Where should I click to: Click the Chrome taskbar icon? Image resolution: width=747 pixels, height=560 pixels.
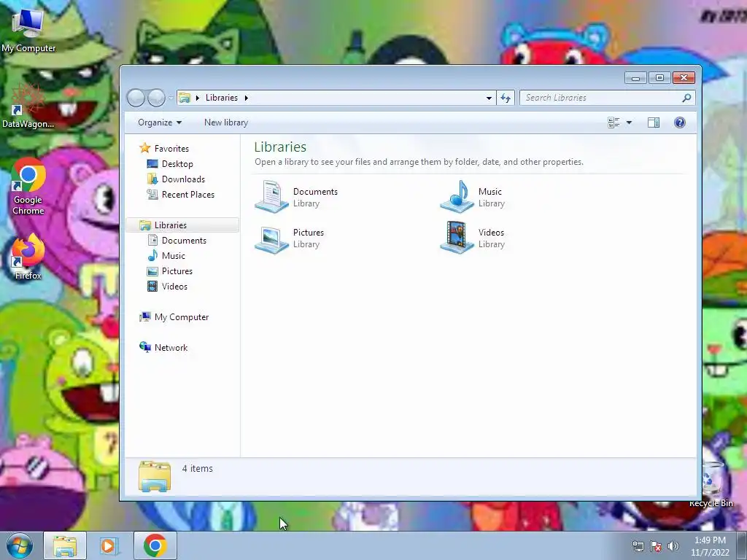tap(155, 545)
